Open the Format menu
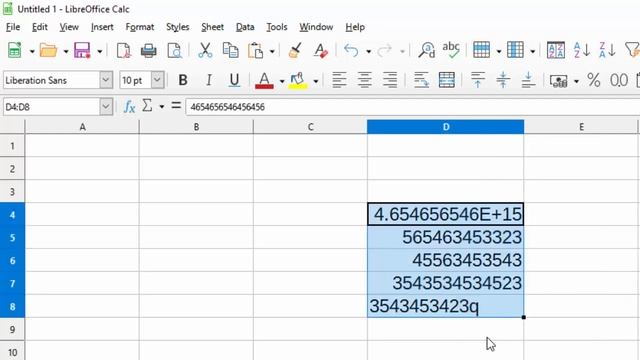Viewport: 640px width, 360px height. [140, 27]
